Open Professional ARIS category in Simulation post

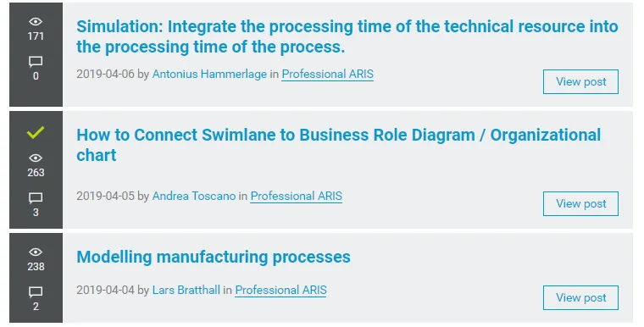pos(328,75)
